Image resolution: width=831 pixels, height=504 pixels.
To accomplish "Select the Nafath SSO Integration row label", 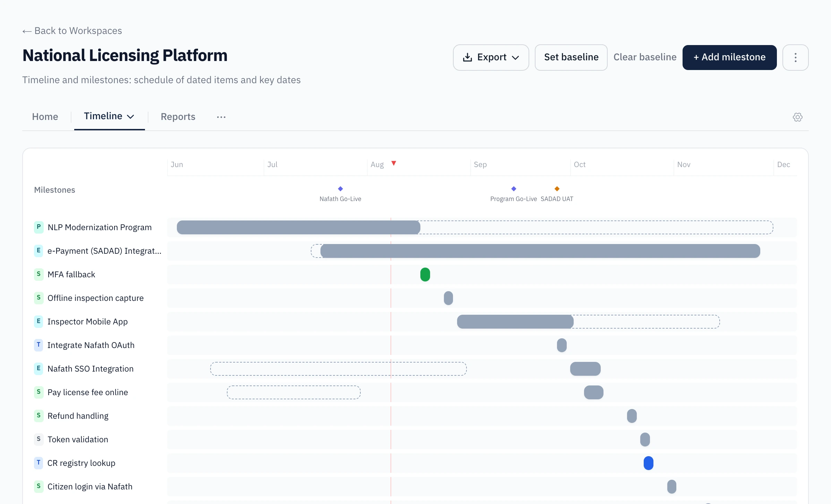I will [x=91, y=369].
